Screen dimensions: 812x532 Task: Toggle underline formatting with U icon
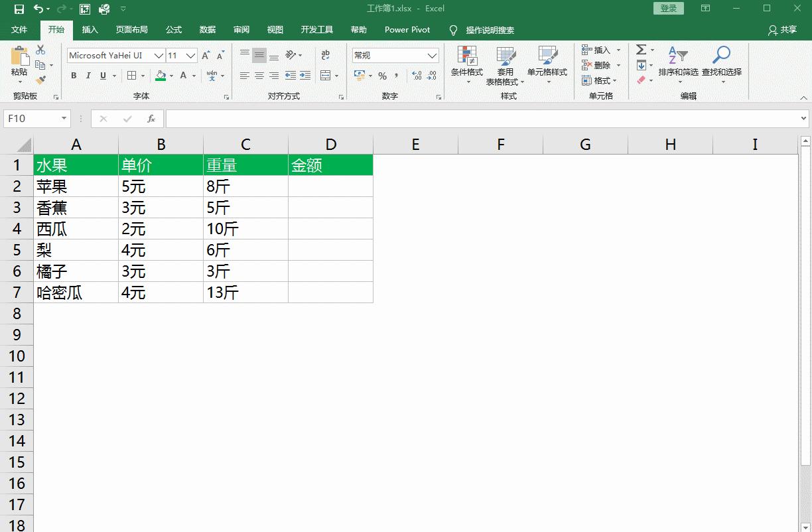(103, 76)
